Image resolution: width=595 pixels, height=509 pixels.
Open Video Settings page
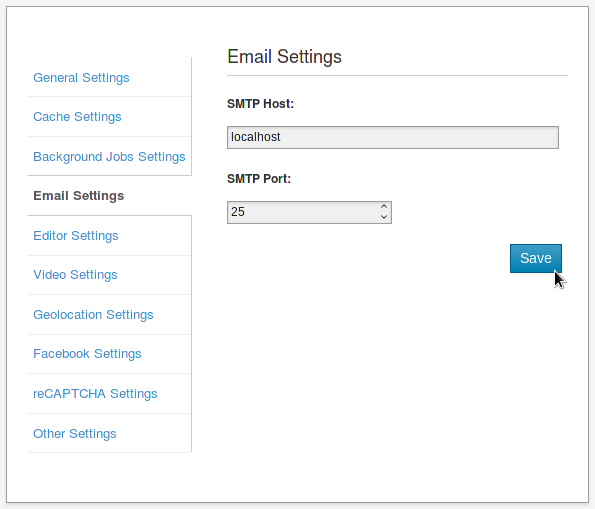76,275
